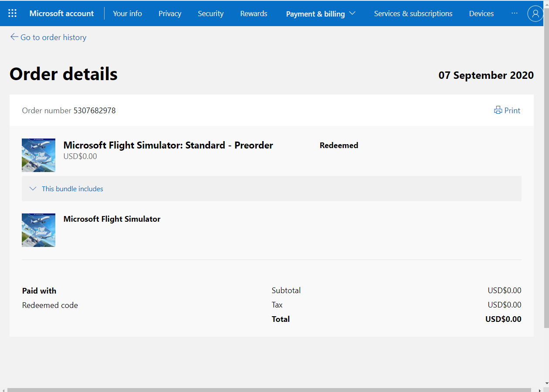The image size is (549, 392).
Task: Click Go to order history link
Action: (53, 37)
